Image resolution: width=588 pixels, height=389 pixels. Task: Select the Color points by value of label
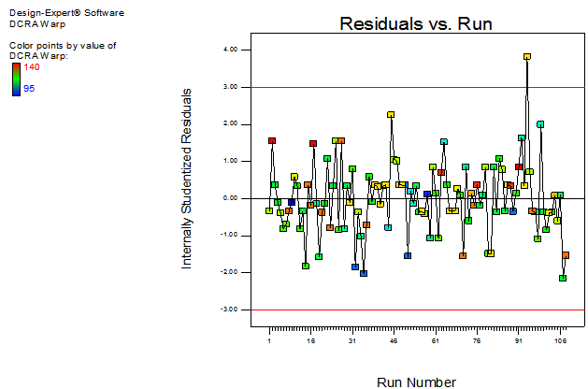pyautogui.click(x=63, y=45)
